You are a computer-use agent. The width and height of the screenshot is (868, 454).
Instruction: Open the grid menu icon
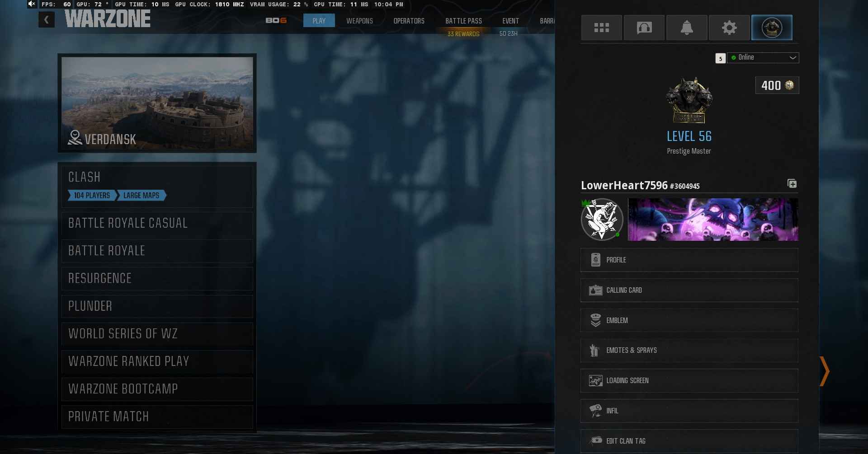601,28
